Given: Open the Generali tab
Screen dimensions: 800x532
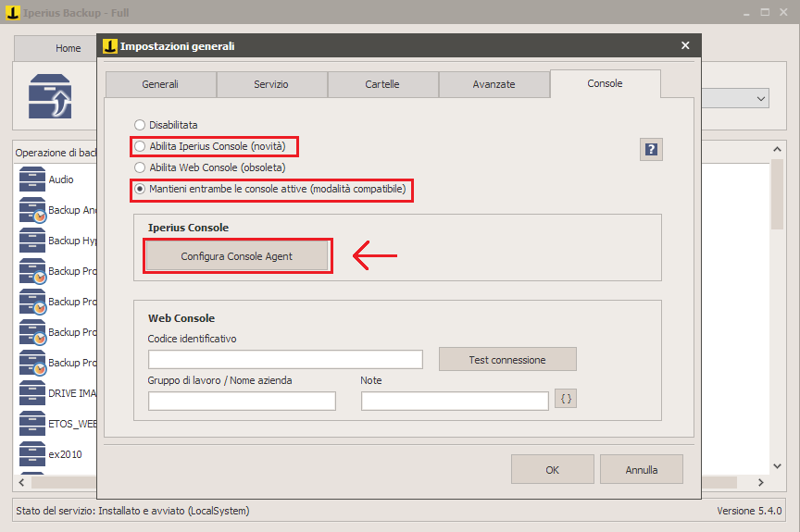Looking at the screenshot, I should [161, 84].
